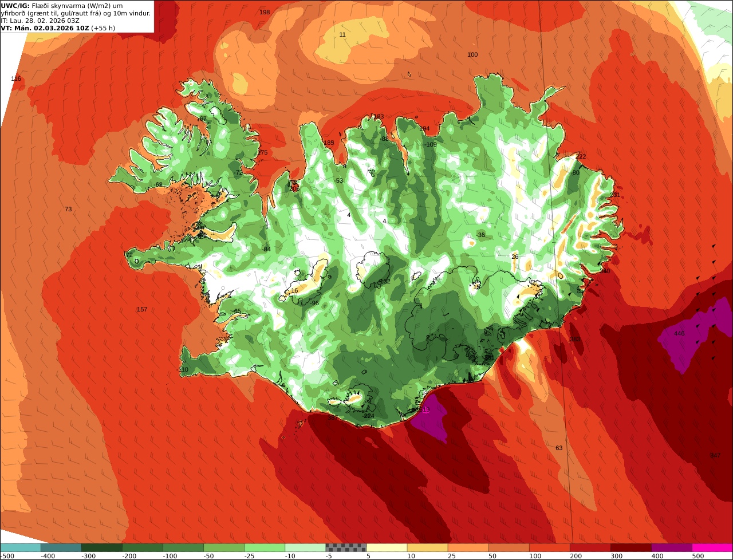The width and height of the screenshot is (733, 560).
Task: Click the ocean value 63 southeast of Iceland
Action: pos(559,448)
